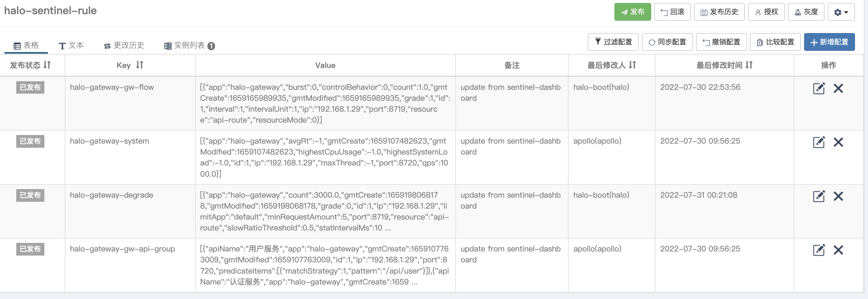Click the blue 新增配置 add button

(x=829, y=42)
